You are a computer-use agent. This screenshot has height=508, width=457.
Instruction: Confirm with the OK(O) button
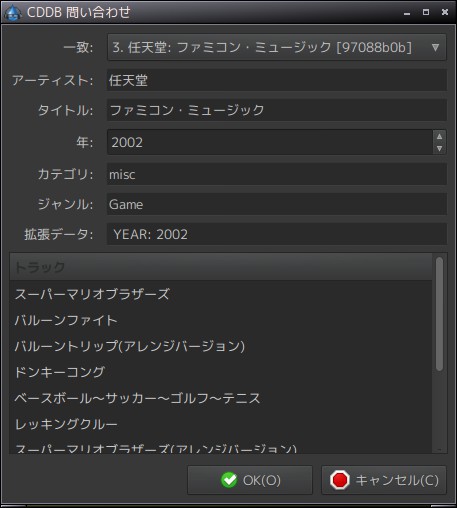[x=250, y=480]
